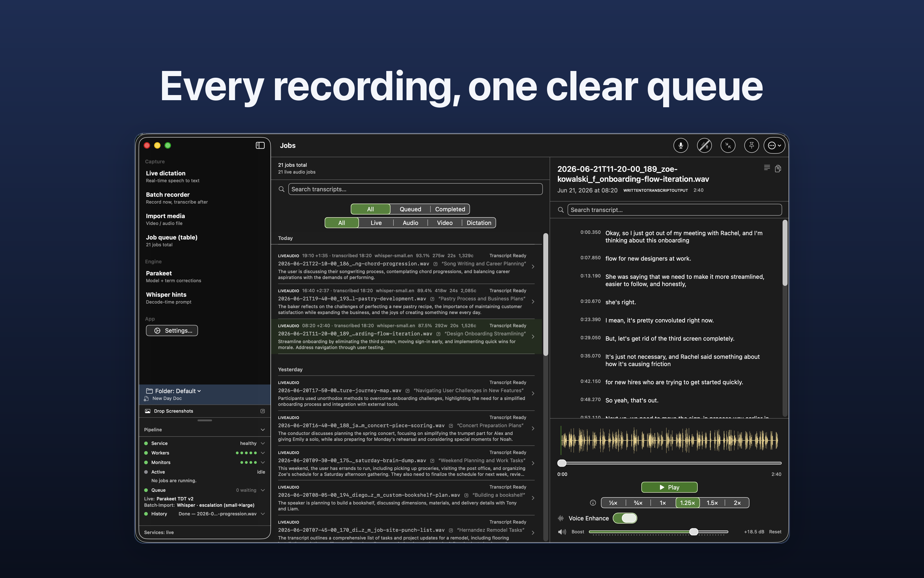Open the Drop Screenshots pop-out icon

tap(263, 411)
